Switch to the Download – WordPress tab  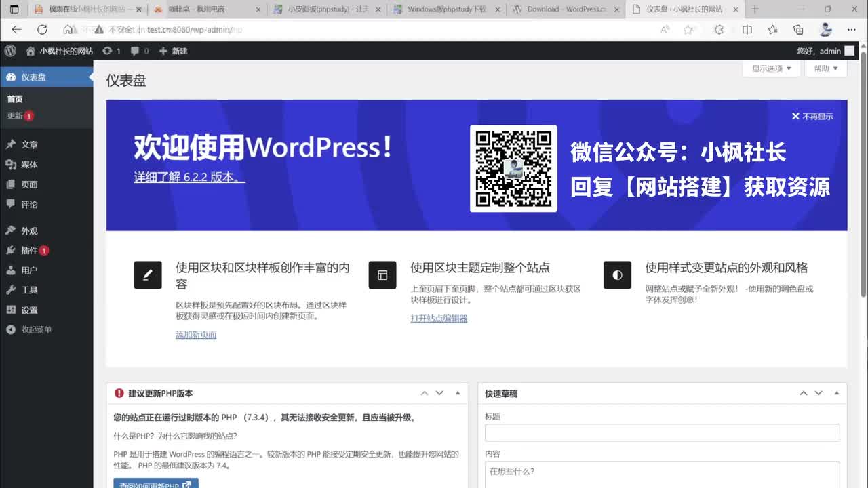(x=566, y=9)
